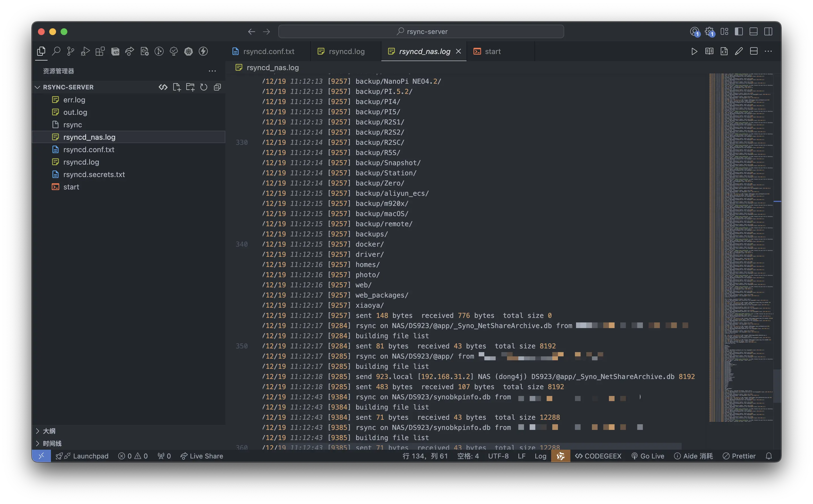The width and height of the screenshot is (813, 504).
Task: Collapse all folders in explorer
Action: pyautogui.click(x=217, y=87)
